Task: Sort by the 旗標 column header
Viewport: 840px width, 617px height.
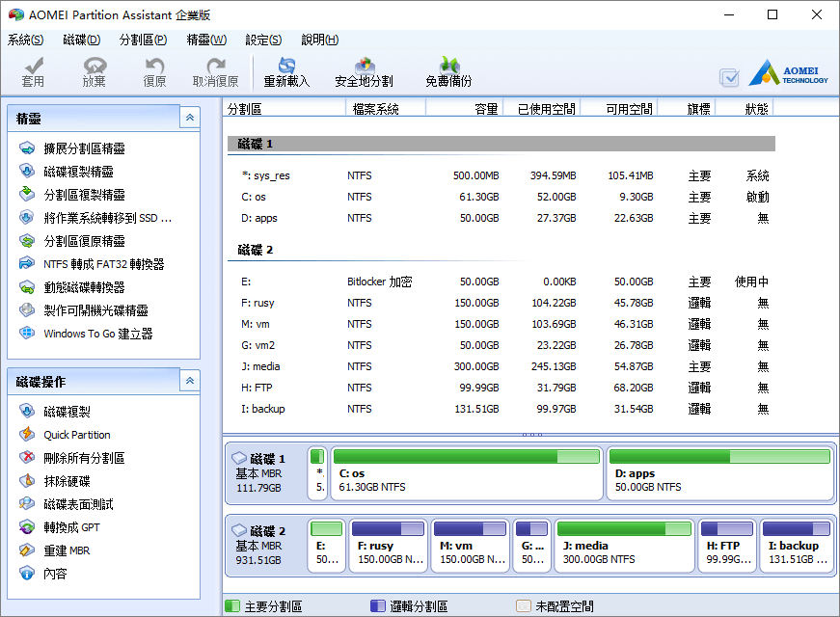Action: [x=687, y=109]
